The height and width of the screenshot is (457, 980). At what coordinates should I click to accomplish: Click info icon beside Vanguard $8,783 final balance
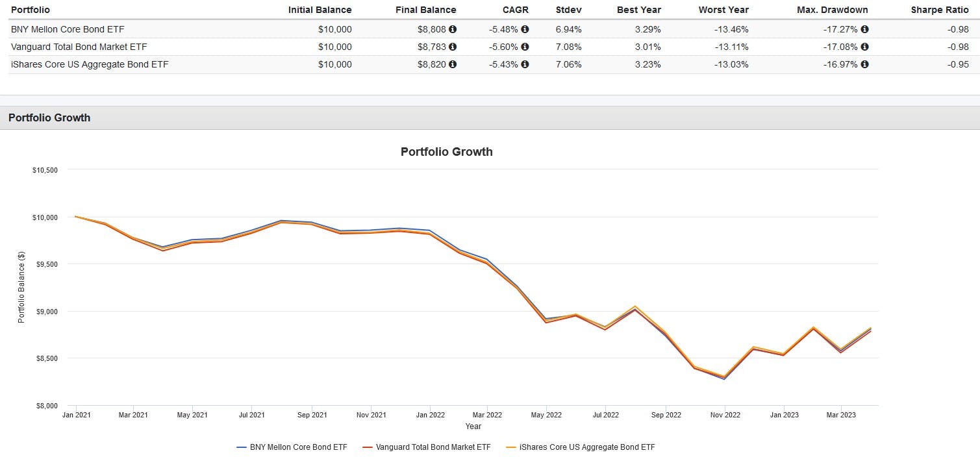[453, 47]
